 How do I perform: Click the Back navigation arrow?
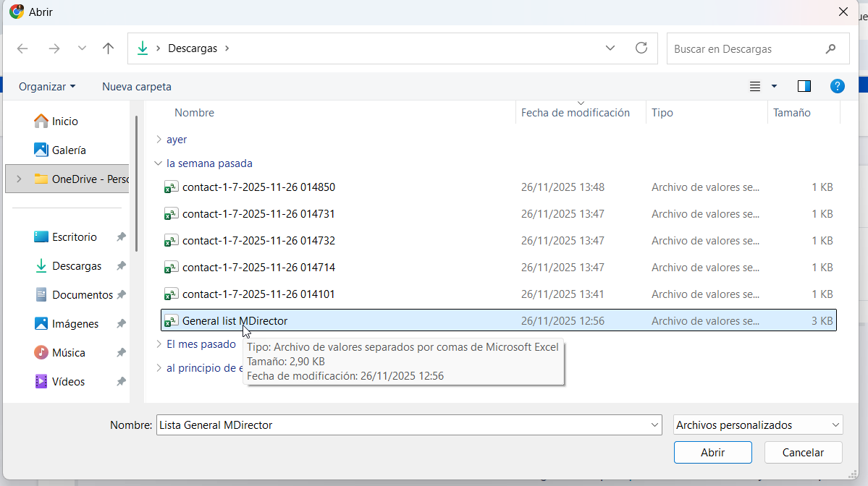(x=22, y=48)
